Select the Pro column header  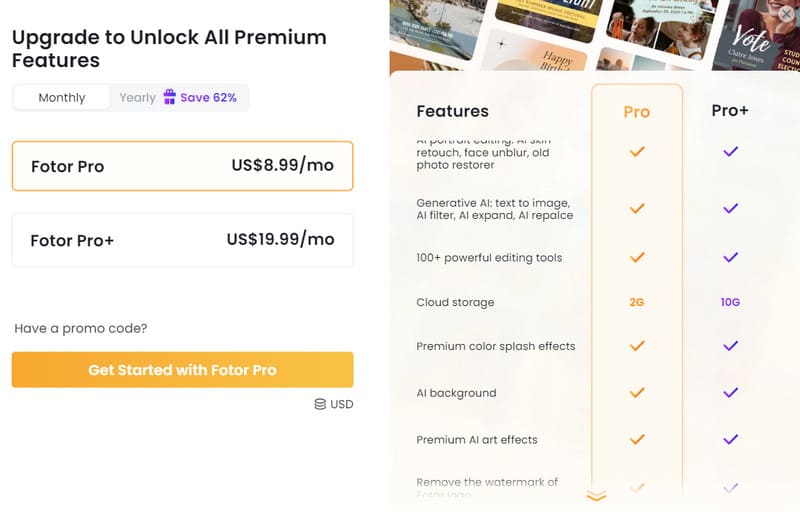(637, 111)
